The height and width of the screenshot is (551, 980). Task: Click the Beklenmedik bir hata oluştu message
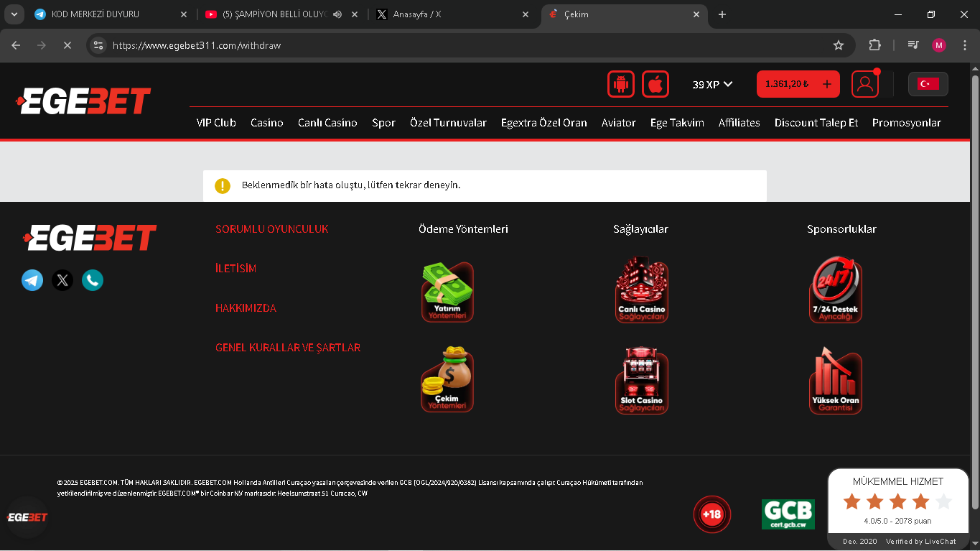(351, 185)
